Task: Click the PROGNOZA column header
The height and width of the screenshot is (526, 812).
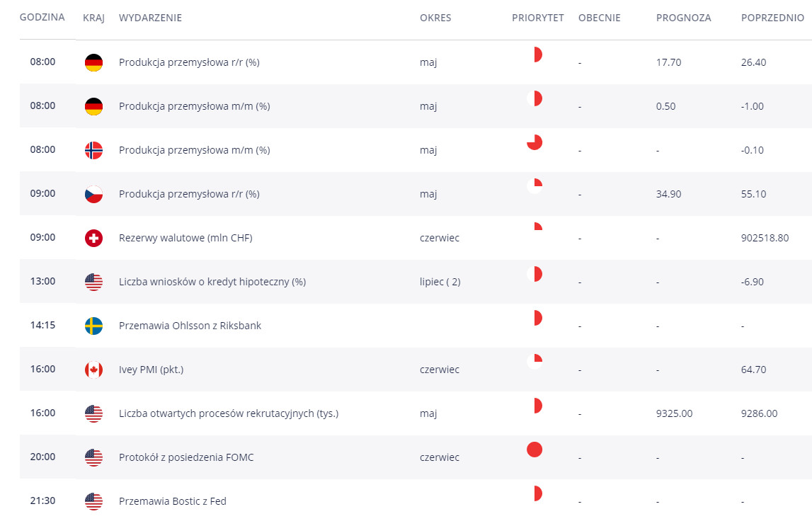Action: coord(683,18)
